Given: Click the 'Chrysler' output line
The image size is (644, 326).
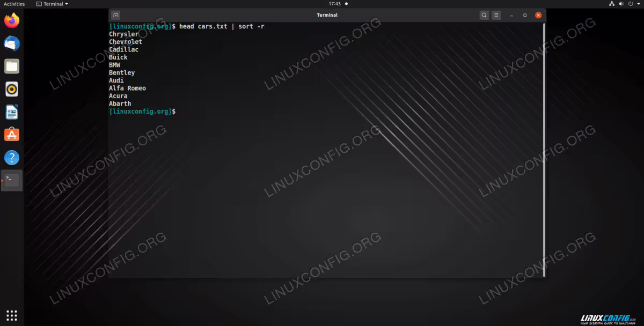Looking at the screenshot, I should [x=124, y=34].
